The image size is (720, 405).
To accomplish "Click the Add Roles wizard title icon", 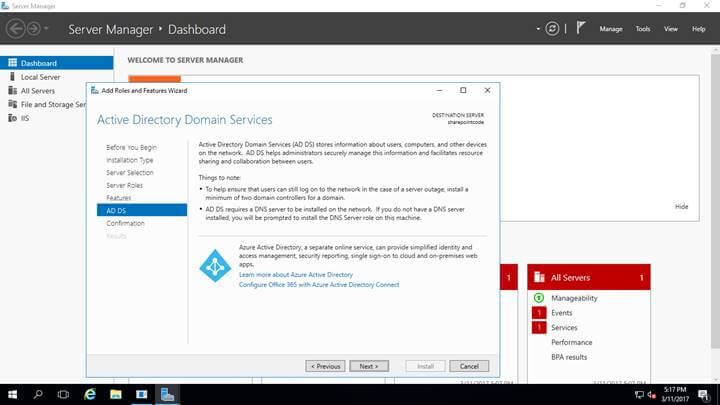I will click(x=95, y=90).
